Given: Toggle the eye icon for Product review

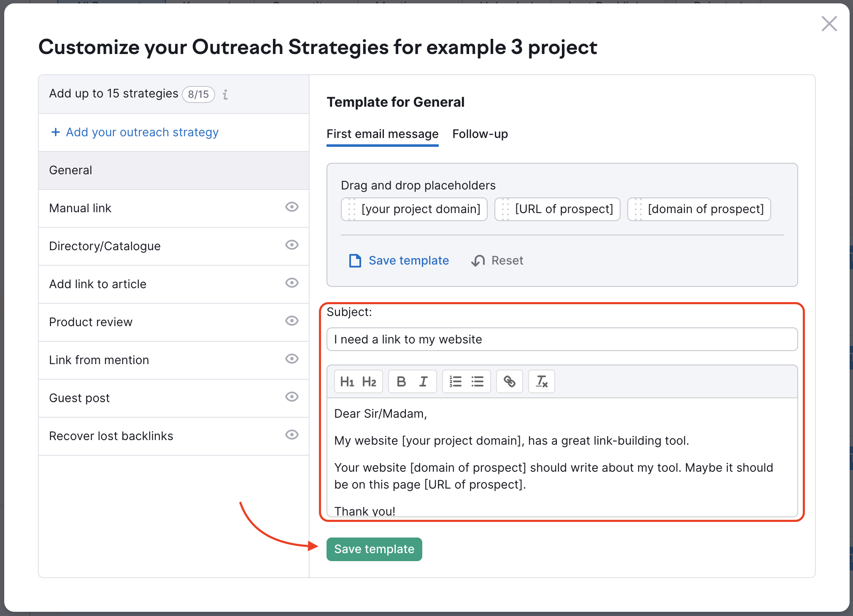Looking at the screenshot, I should (292, 321).
